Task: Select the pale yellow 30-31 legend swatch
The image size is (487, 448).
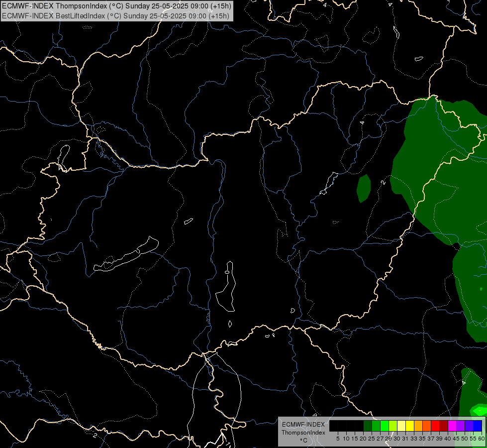Action: point(401,426)
